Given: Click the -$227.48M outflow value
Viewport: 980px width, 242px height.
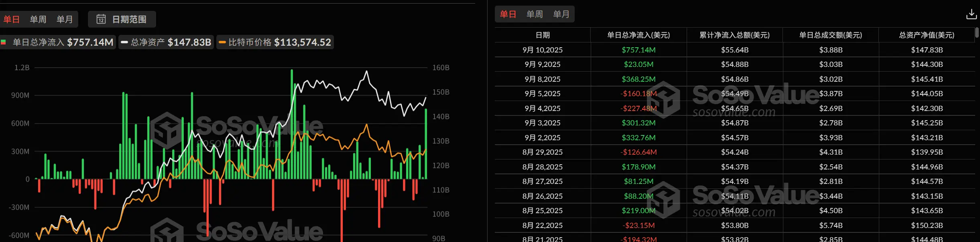Looking at the screenshot, I should click(638, 108).
